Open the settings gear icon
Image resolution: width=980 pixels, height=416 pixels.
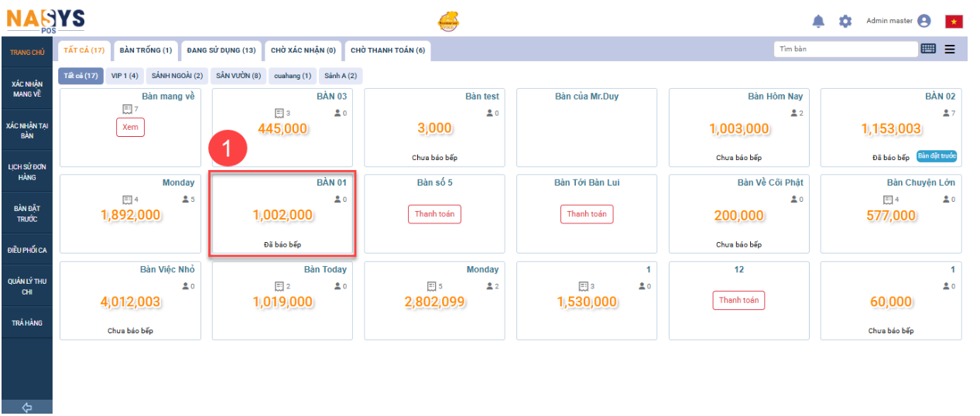point(845,21)
